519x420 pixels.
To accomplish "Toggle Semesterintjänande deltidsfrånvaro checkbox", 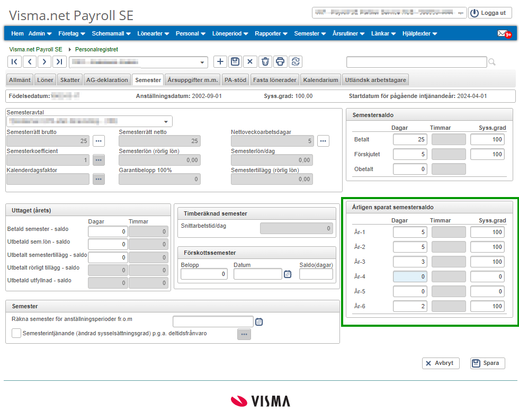I will tap(16, 333).
